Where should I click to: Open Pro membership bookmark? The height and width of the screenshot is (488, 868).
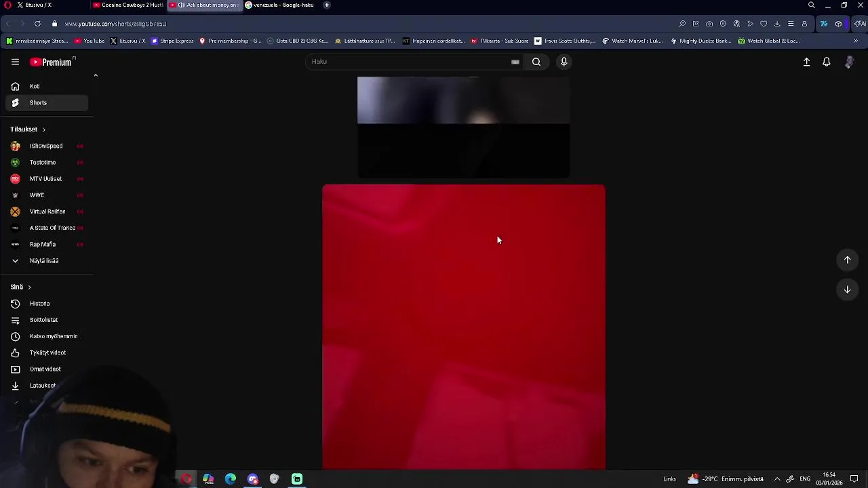point(230,41)
